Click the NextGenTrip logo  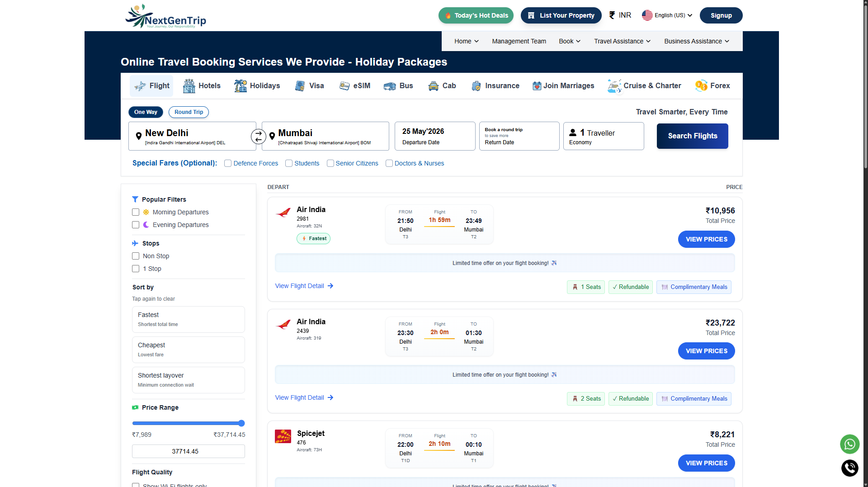pos(165,16)
